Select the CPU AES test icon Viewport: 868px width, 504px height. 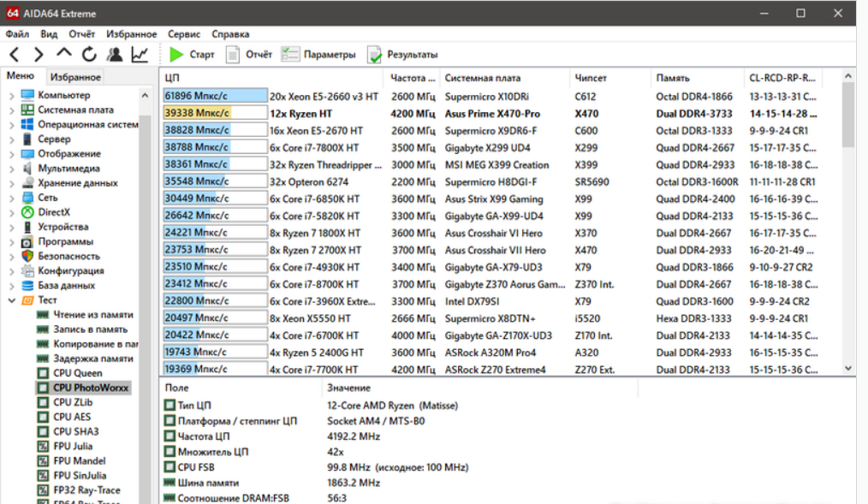point(43,417)
